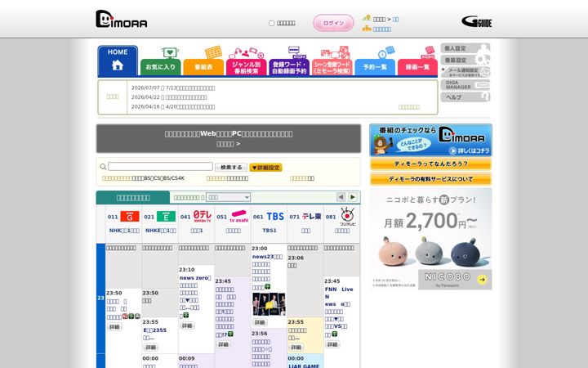Select the 051 tv asahi channel logo

pos(238,216)
